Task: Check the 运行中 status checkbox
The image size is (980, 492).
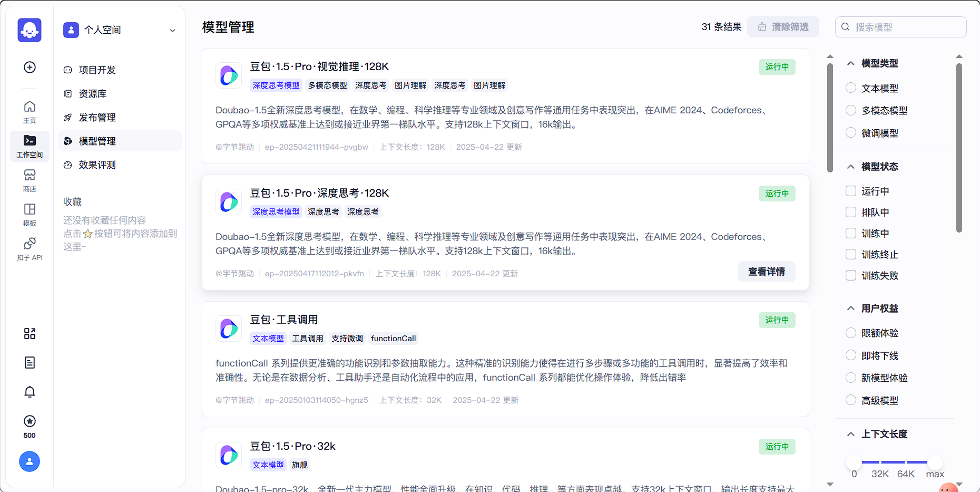Action: tap(851, 191)
